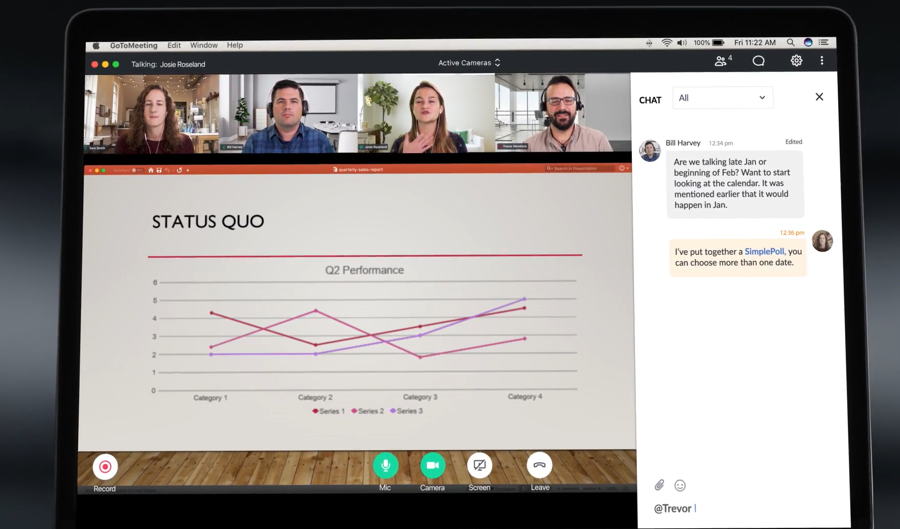Screen dimensions: 900x529
Task: Open the three-dot more options menu
Action: coord(822,61)
